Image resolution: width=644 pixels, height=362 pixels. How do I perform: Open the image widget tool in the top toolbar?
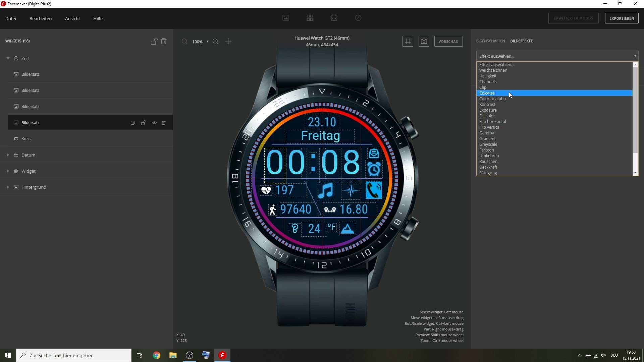[x=286, y=18]
